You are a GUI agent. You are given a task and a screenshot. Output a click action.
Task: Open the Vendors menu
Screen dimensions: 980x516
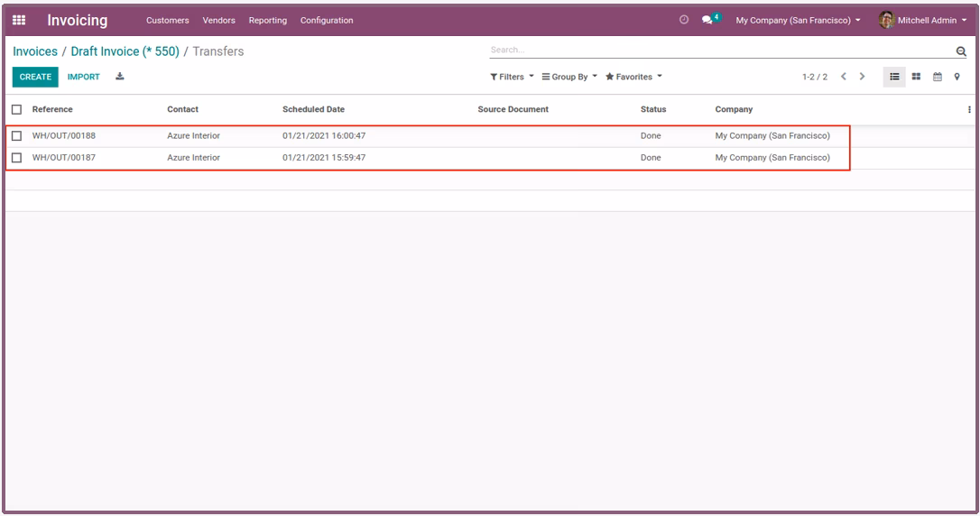(218, 20)
